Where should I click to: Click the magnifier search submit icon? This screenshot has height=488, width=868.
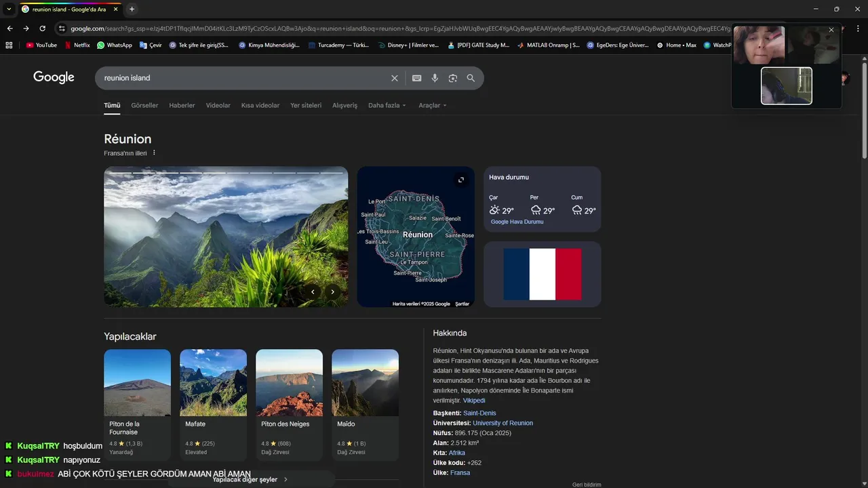click(471, 78)
